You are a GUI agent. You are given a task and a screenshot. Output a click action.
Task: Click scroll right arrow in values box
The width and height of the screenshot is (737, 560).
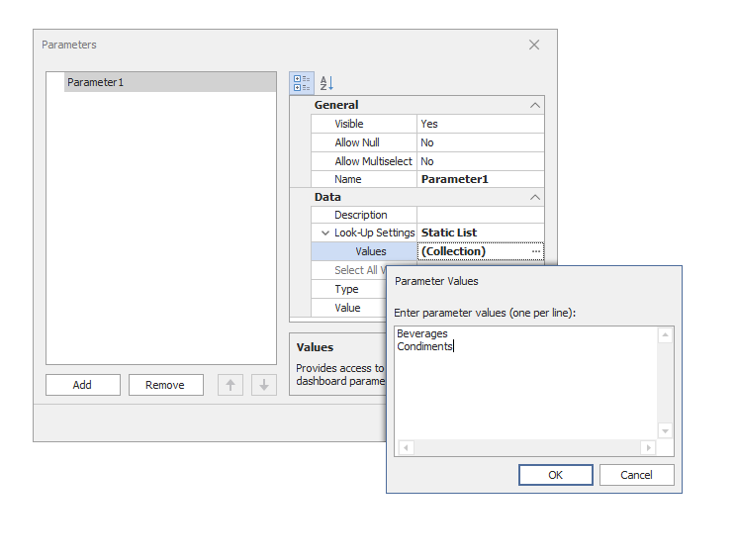(x=648, y=447)
